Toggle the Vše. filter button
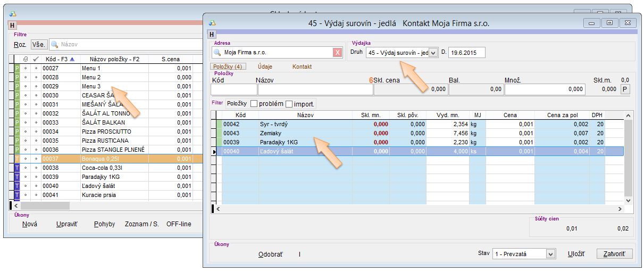644x271 pixels. click(x=38, y=45)
